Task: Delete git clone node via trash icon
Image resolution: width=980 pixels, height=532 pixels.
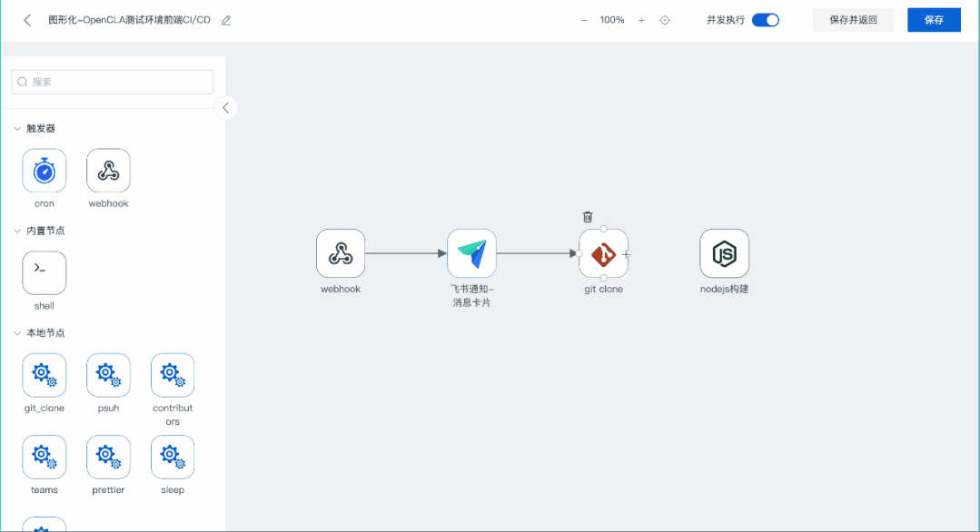Action: [588, 217]
